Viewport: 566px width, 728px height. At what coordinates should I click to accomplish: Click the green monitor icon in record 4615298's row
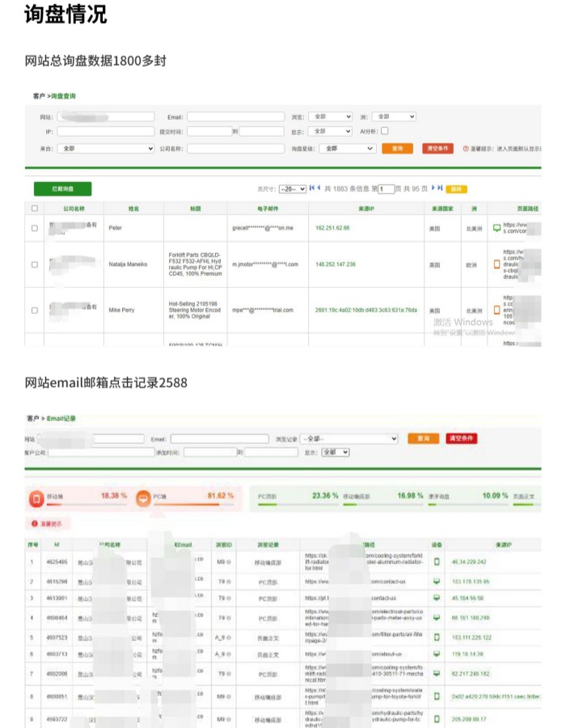click(x=437, y=581)
